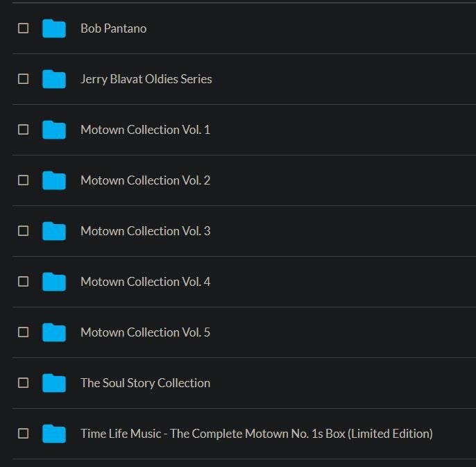Click the Time Life Music folder icon
Image resolution: width=476 pixels, height=467 pixels.
click(x=53, y=434)
